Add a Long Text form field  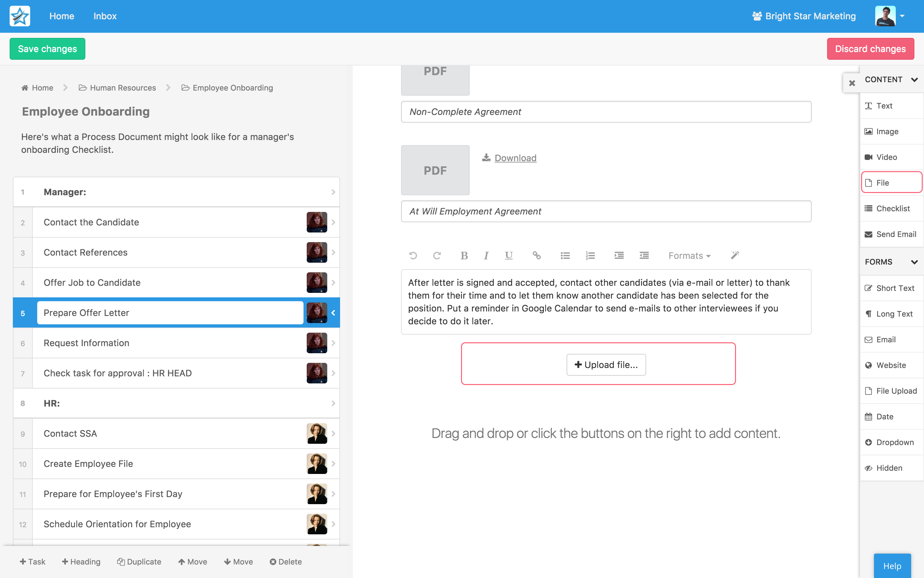892,313
